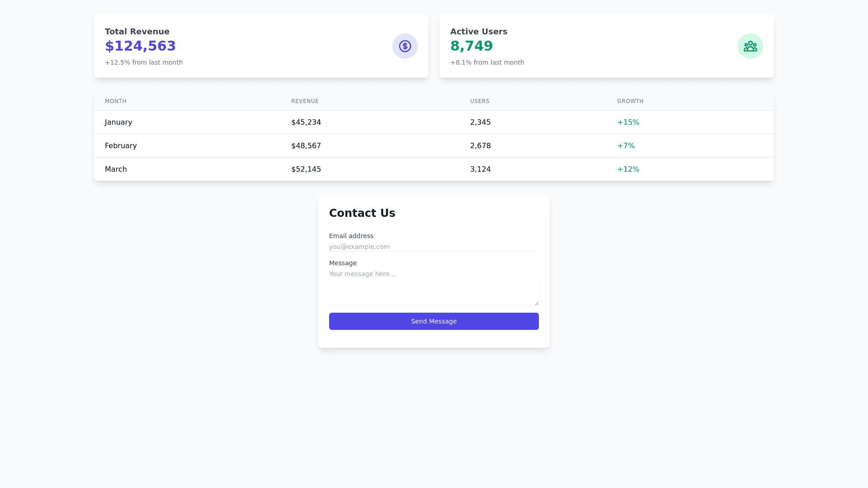The width and height of the screenshot is (868, 488).
Task: Click January's $45,234 revenue cell
Action: [x=306, y=122]
